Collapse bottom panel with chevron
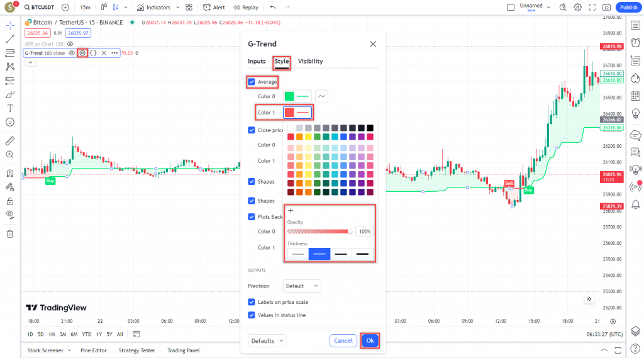 click(604, 350)
